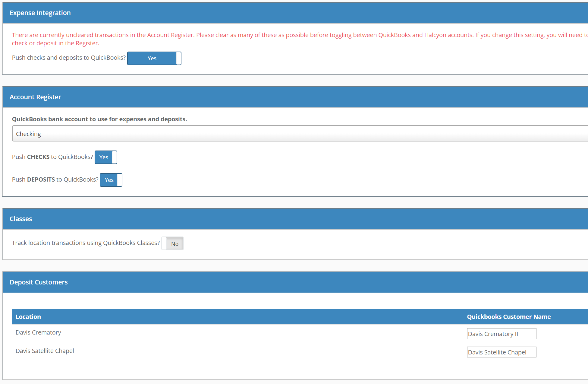Turn off the Push CHECKS to QuickBooks toggle

pos(106,157)
